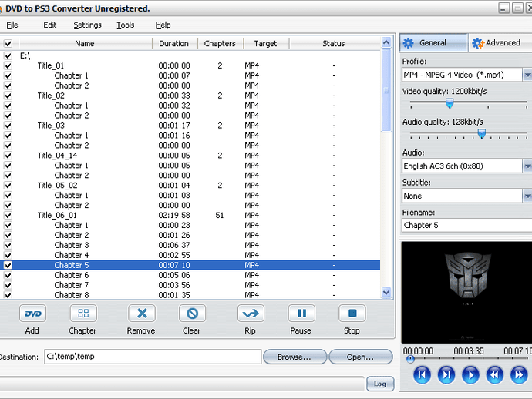Click the gear icon on Advanced tab

(478, 43)
